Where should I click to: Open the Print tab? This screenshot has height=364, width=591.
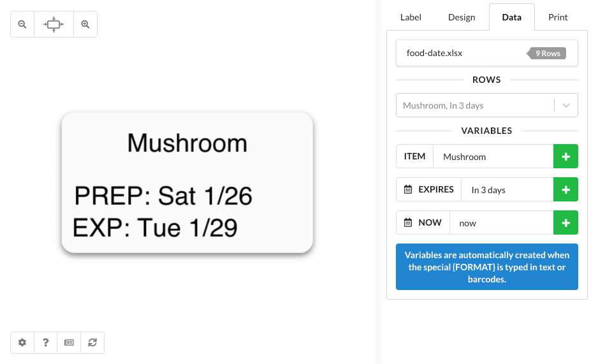[558, 17]
